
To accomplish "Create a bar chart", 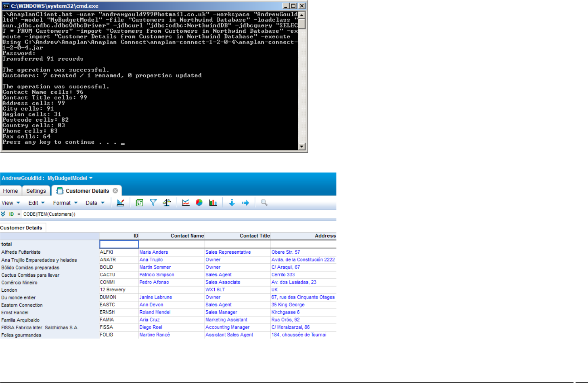I will tap(213, 203).
